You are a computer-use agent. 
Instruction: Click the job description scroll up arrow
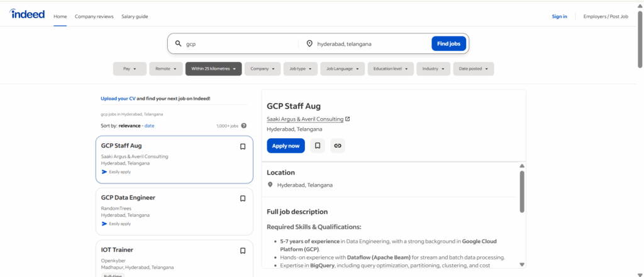[522, 166]
